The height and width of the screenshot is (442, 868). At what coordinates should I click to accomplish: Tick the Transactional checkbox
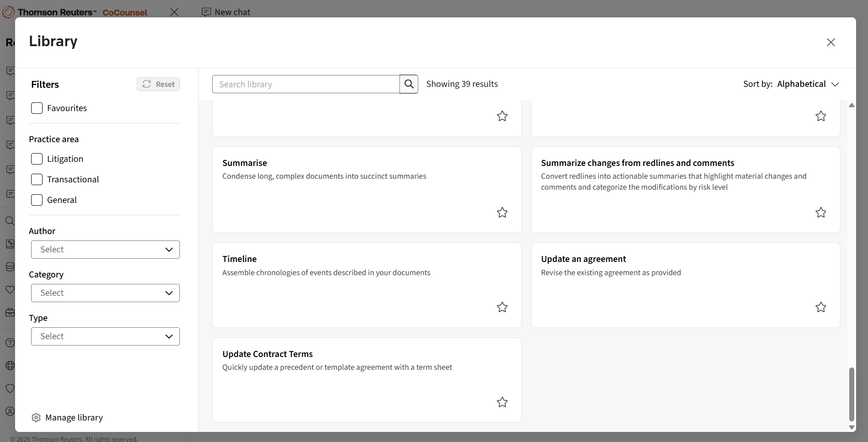click(37, 180)
